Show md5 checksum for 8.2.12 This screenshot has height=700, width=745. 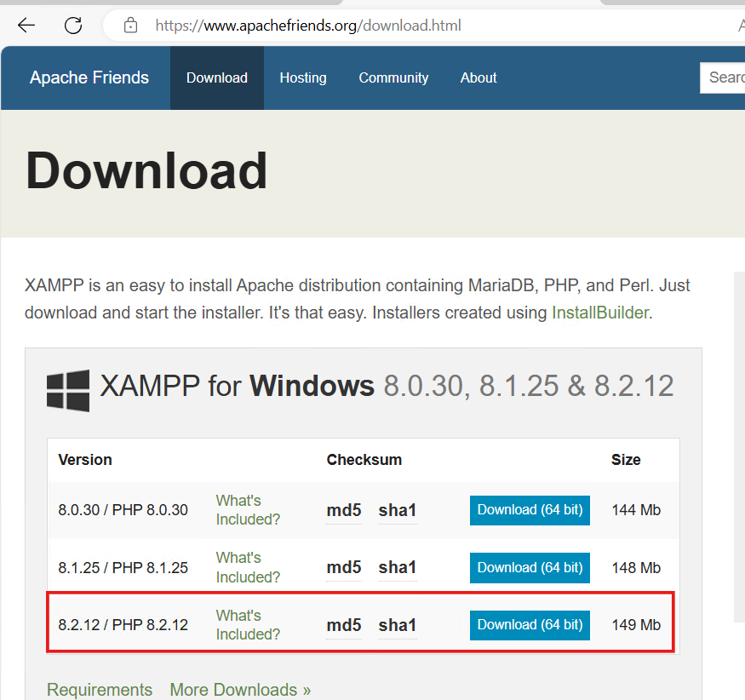(x=344, y=625)
